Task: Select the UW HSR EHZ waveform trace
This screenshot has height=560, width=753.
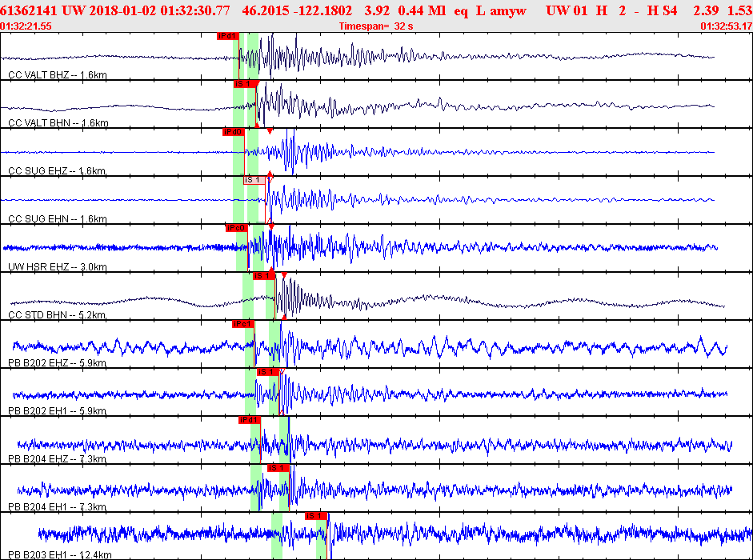Action: click(360, 247)
